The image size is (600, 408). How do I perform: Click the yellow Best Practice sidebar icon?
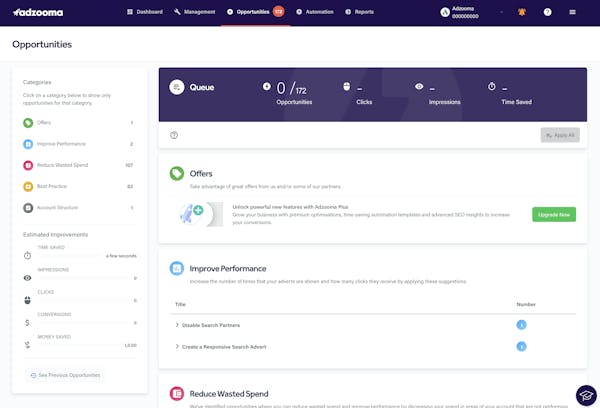[28, 186]
